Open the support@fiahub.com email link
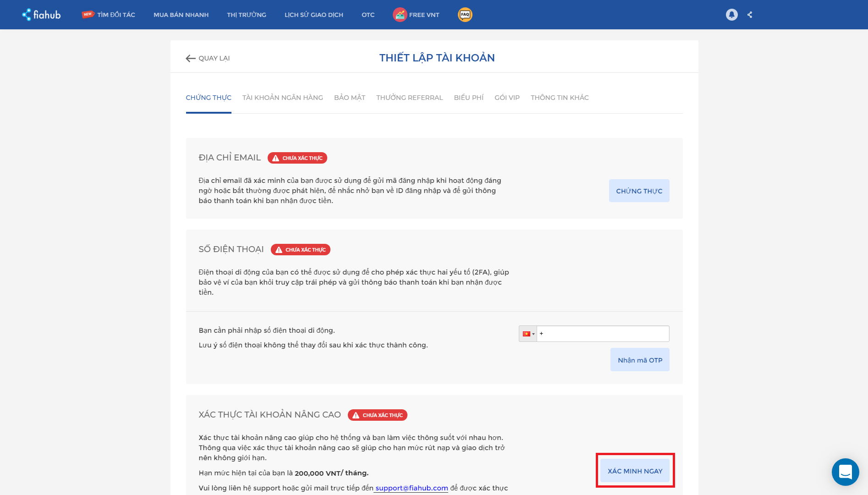This screenshot has width=868, height=495. (411, 488)
